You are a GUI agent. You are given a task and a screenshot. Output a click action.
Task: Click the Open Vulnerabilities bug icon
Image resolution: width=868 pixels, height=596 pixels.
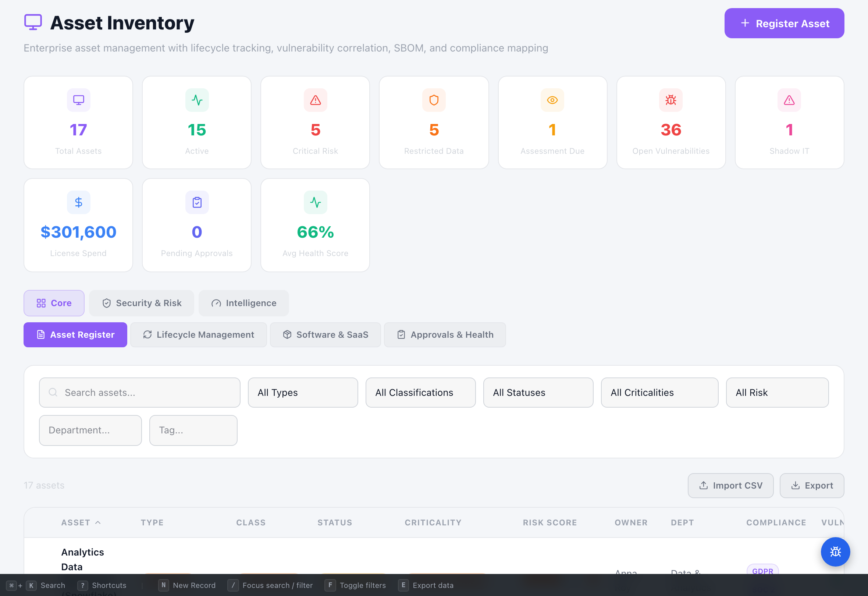pos(670,100)
